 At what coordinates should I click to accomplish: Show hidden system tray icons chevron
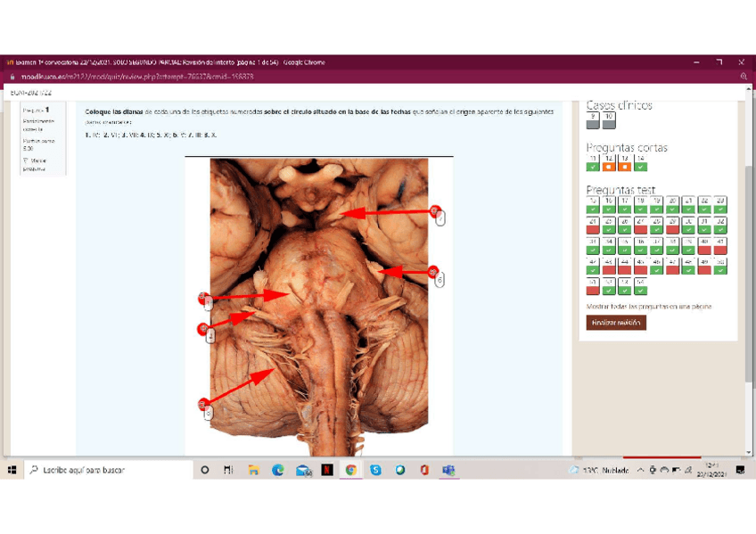[x=640, y=470]
